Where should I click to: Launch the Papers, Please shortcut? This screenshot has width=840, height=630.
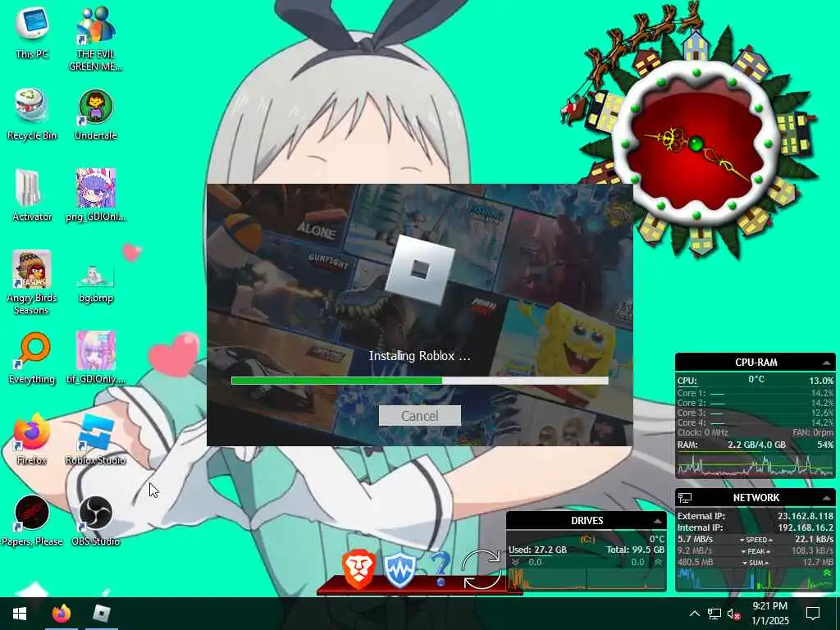(32, 521)
